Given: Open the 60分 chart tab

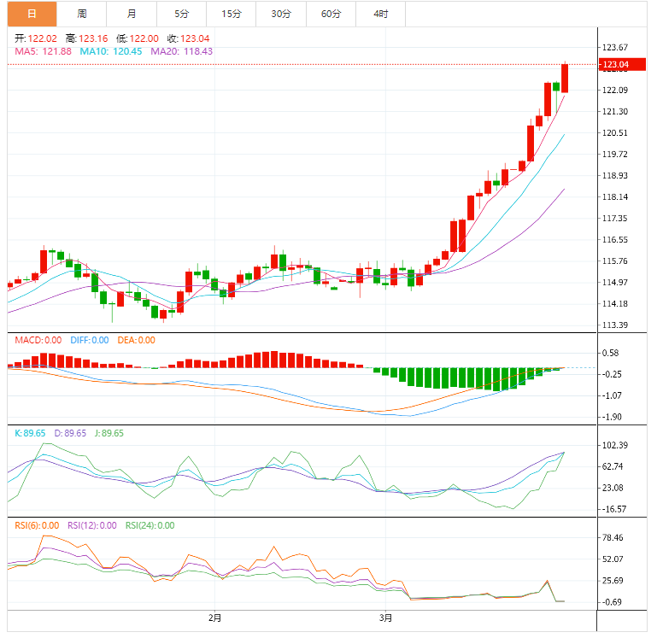Looking at the screenshot, I should pos(331,14).
